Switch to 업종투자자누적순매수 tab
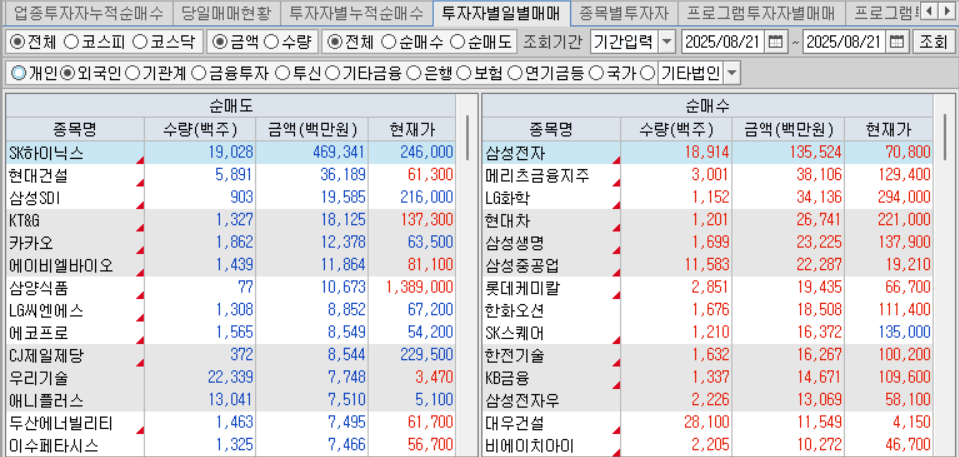This screenshot has width=959, height=457. coord(88,12)
